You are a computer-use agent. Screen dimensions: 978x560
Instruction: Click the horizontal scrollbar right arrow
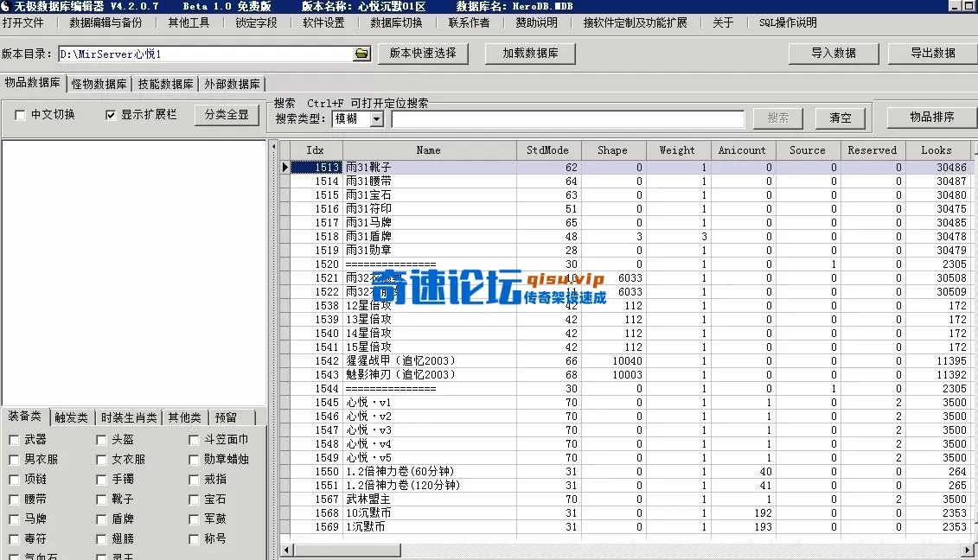[x=968, y=550]
